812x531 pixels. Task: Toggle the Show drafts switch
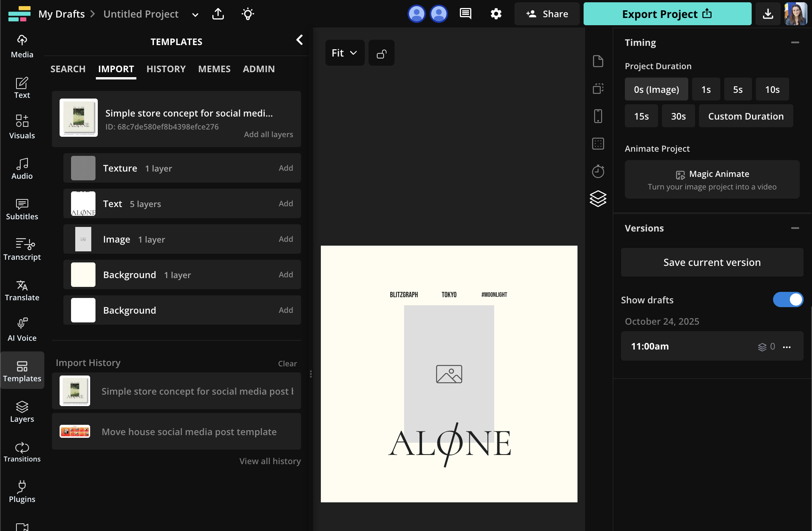click(x=788, y=300)
